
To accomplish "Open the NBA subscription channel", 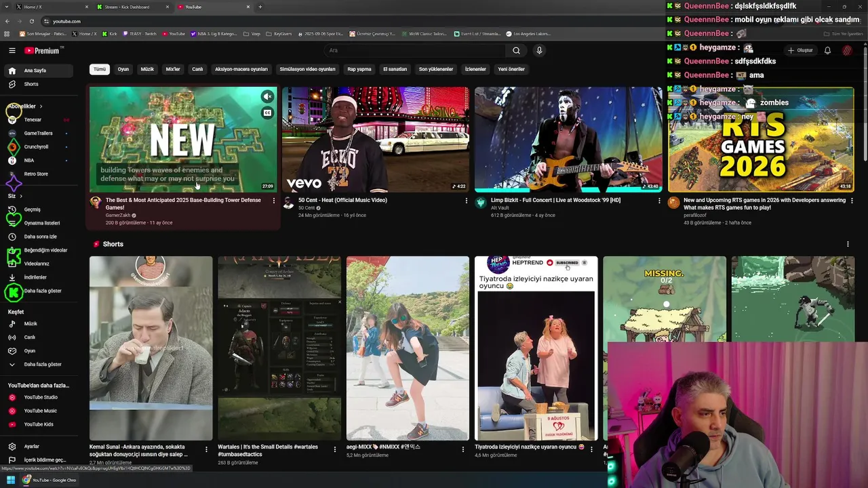I will pos(38,161).
